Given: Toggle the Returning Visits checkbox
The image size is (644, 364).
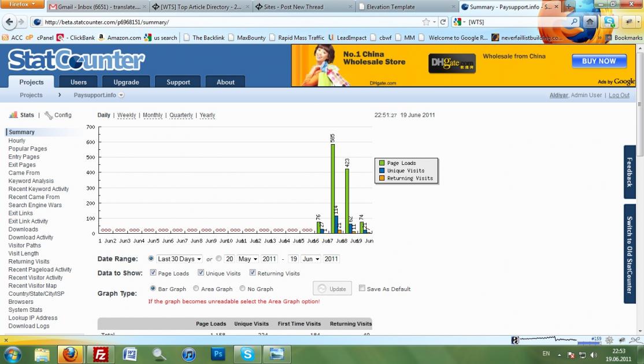Looking at the screenshot, I should point(253,273).
